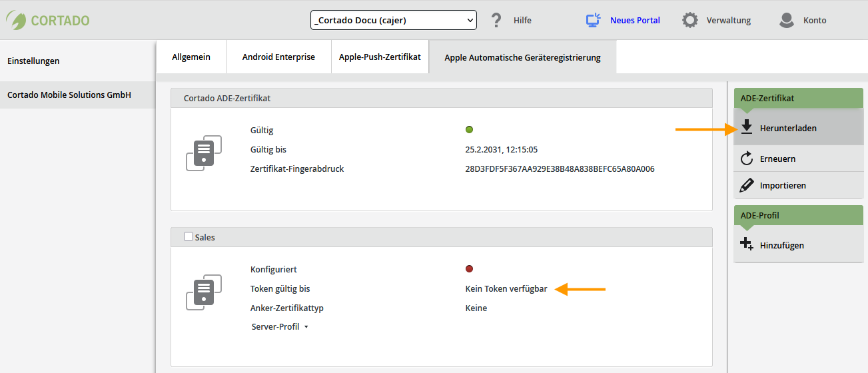Screen dimensions: 868x373
Task: Switch to the Allgemein tab
Action: tap(191, 57)
